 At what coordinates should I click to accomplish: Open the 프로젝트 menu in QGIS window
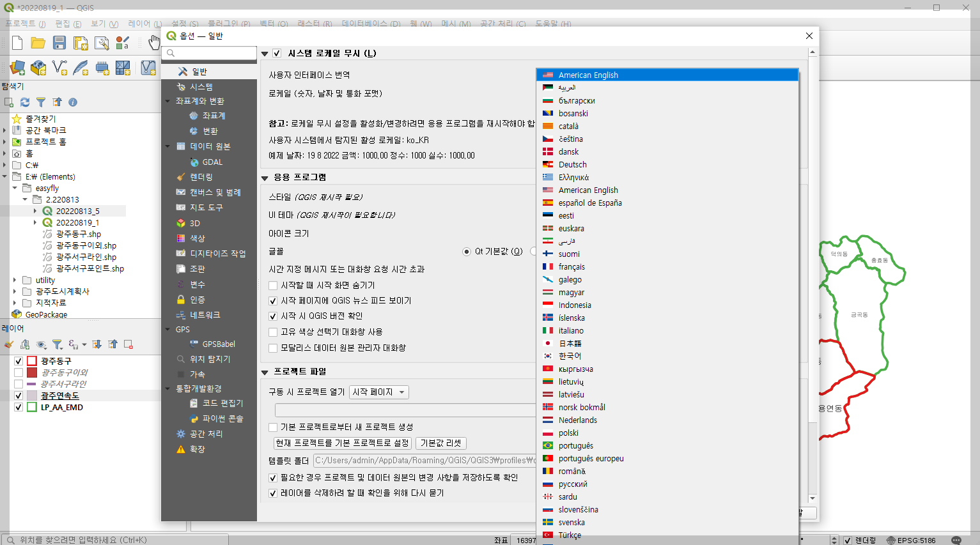(x=26, y=24)
